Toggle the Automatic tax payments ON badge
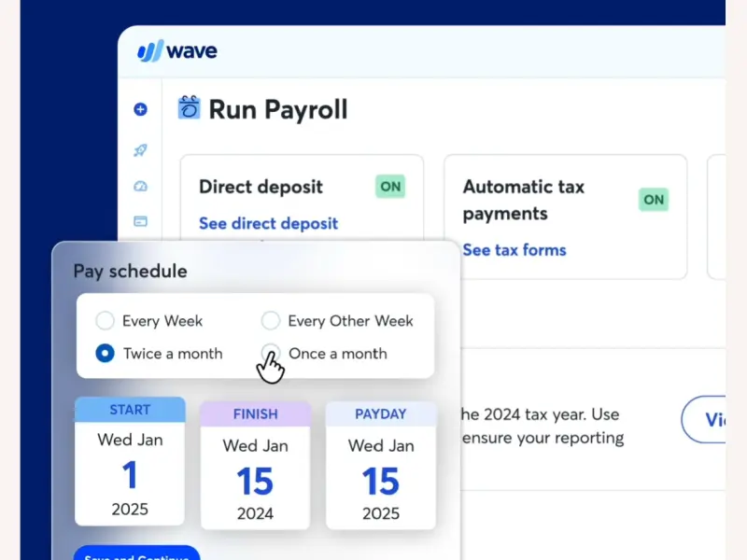This screenshot has width=747, height=560. [654, 200]
